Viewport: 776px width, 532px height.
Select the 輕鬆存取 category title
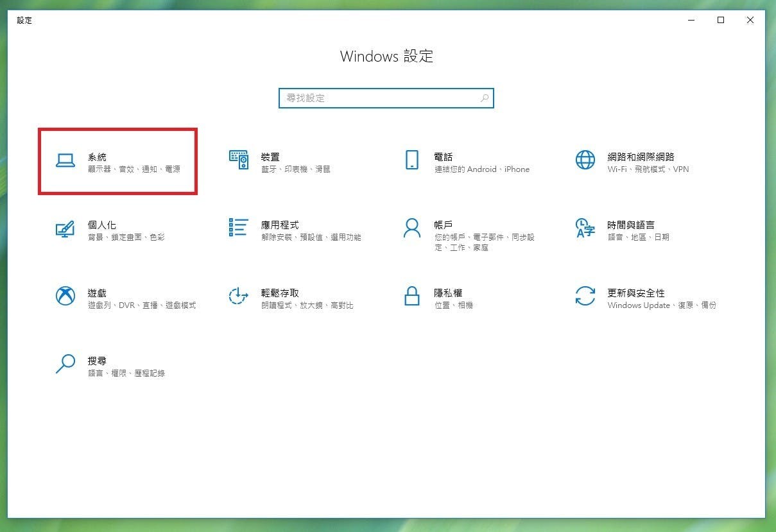[280, 293]
